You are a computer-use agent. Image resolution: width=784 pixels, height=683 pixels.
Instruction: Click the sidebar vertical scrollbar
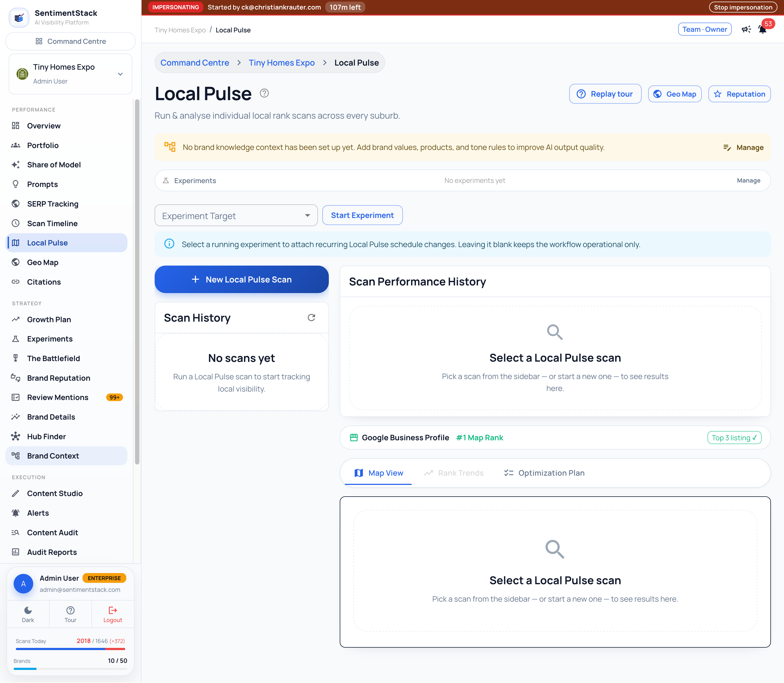[x=137, y=282]
